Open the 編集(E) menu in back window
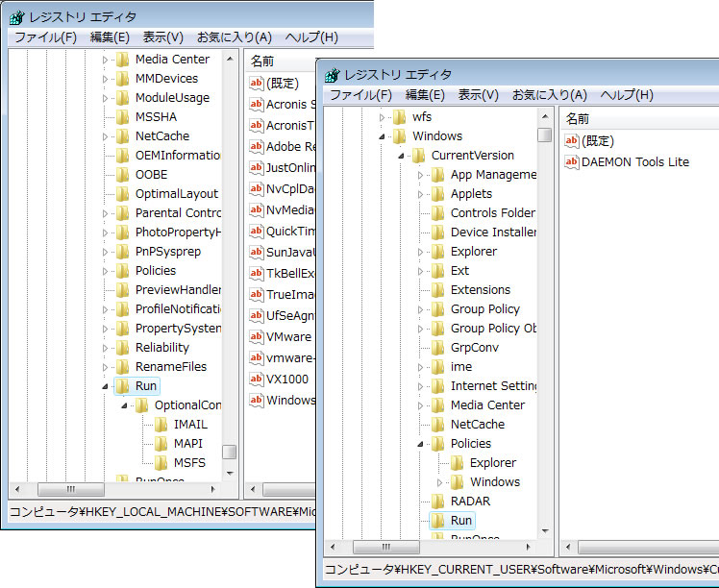Screen dimensions: 719x588 [x=110, y=37]
